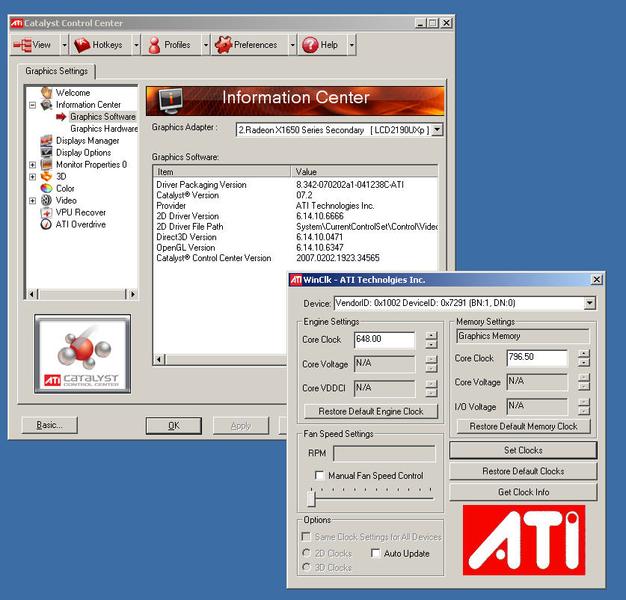Image resolution: width=626 pixels, height=600 pixels.
Task: Click the Preferences gear icon
Action: 223,44
